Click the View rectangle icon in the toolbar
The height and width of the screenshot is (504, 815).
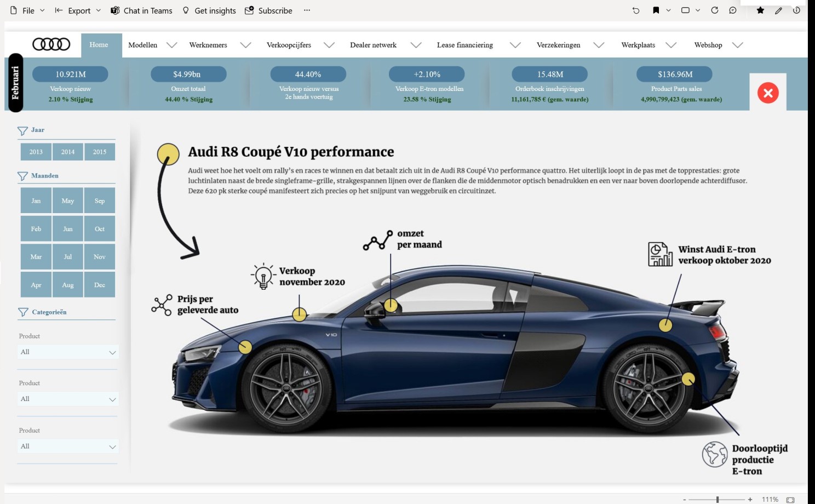(x=685, y=10)
